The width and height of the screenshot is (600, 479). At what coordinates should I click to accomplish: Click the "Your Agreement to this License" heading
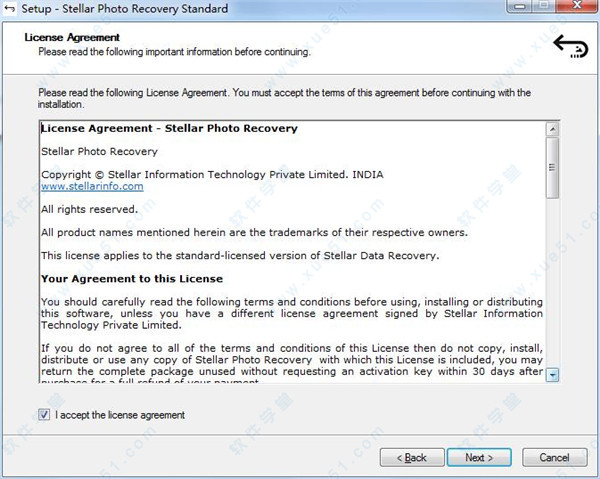tap(131, 278)
